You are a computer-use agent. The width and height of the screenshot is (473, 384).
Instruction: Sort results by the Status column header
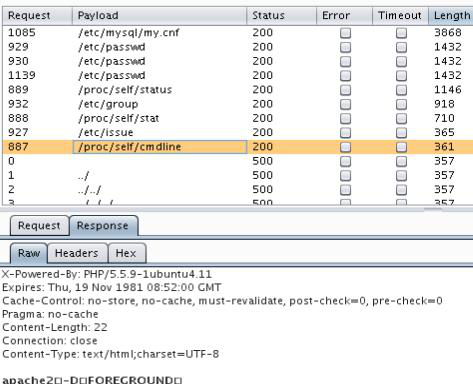pos(281,15)
